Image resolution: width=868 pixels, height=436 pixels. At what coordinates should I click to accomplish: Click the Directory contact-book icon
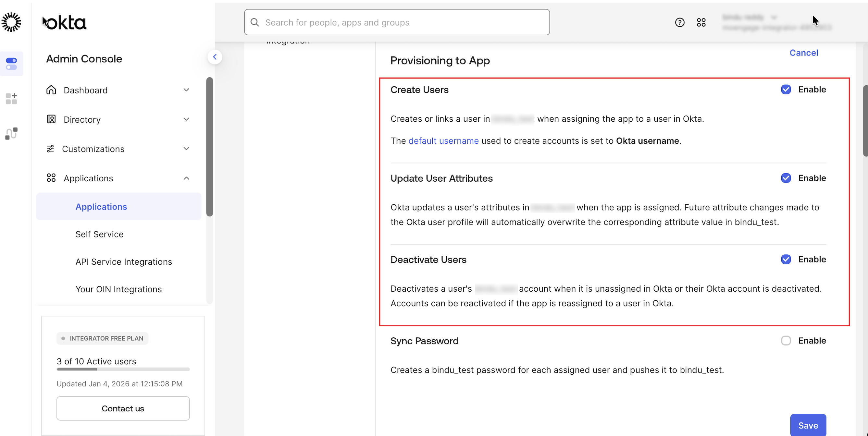pyautogui.click(x=51, y=119)
